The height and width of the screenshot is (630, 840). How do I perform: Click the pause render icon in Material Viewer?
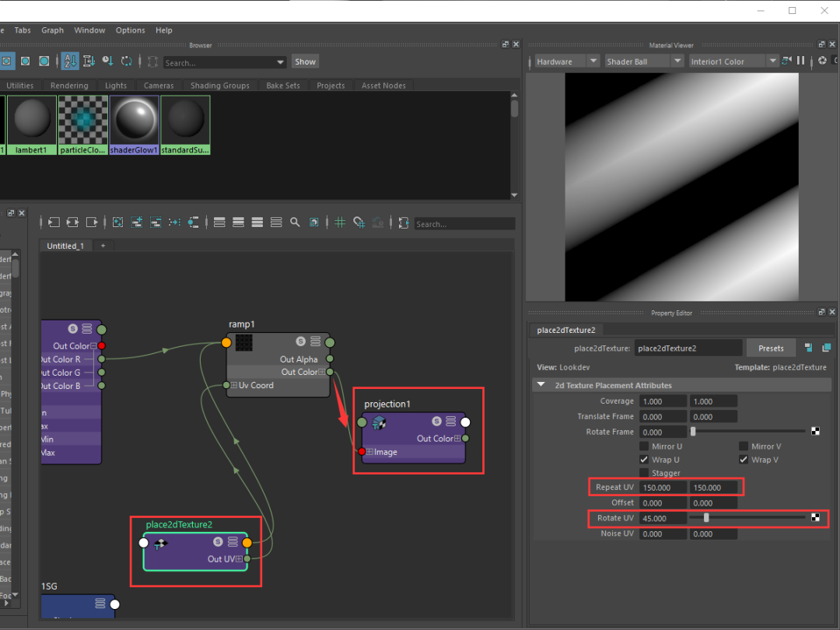point(801,61)
